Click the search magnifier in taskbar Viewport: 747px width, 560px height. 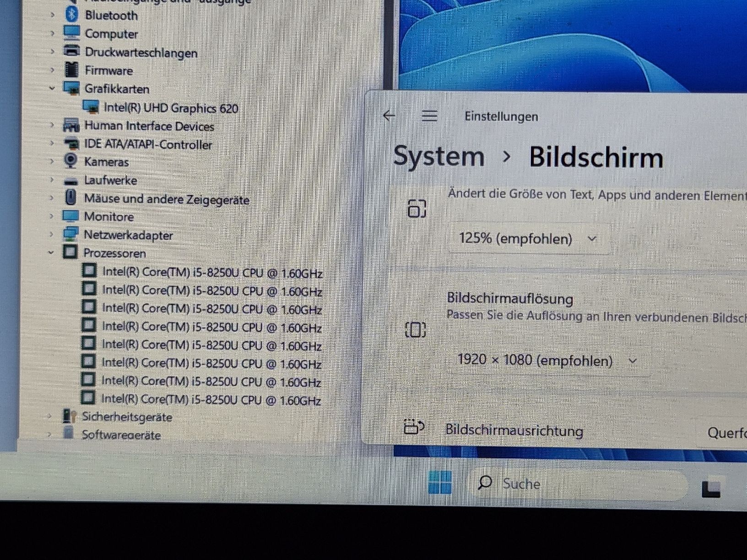pos(485,482)
